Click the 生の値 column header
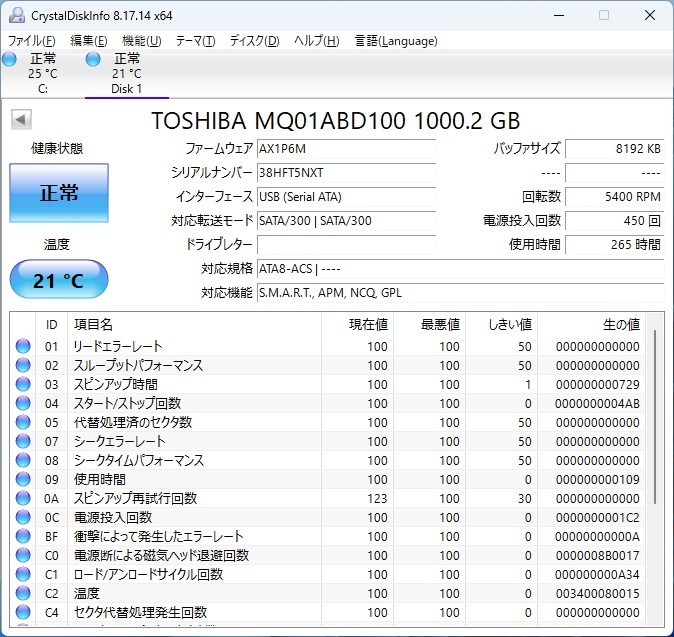674x637 pixels. click(620, 324)
